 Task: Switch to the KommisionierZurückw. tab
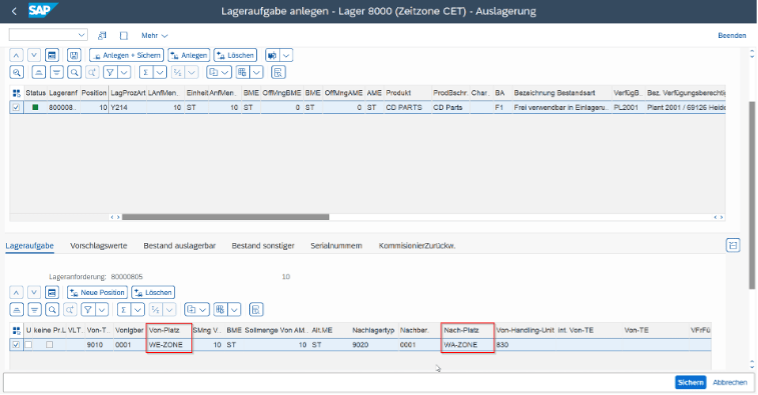tap(417, 246)
